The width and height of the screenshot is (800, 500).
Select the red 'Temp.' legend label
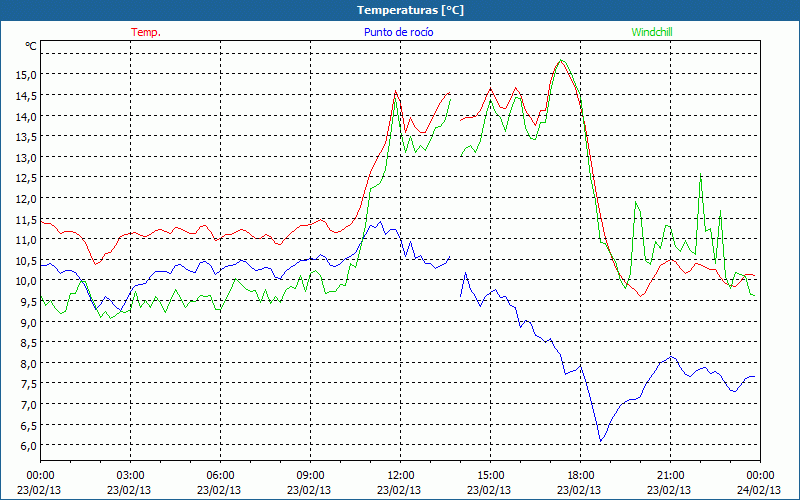tap(146, 32)
